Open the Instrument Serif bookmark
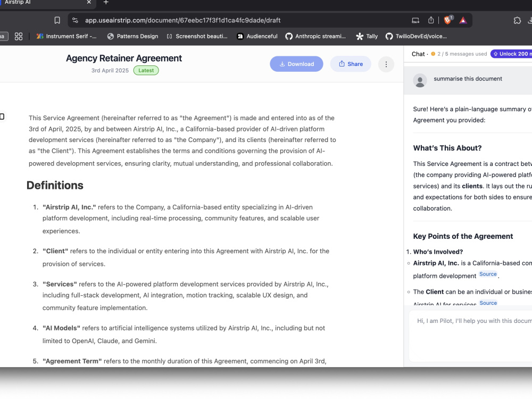This screenshot has width=532, height=399. [x=66, y=36]
